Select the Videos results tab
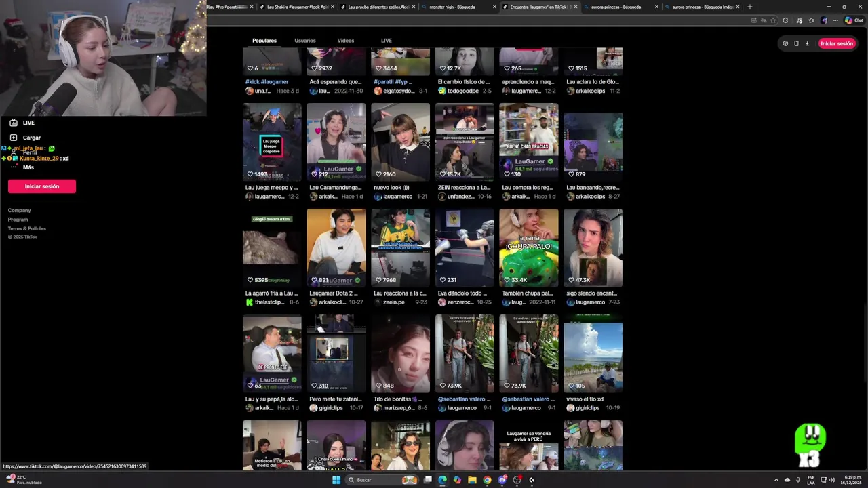Image resolution: width=868 pixels, height=488 pixels. 346,41
